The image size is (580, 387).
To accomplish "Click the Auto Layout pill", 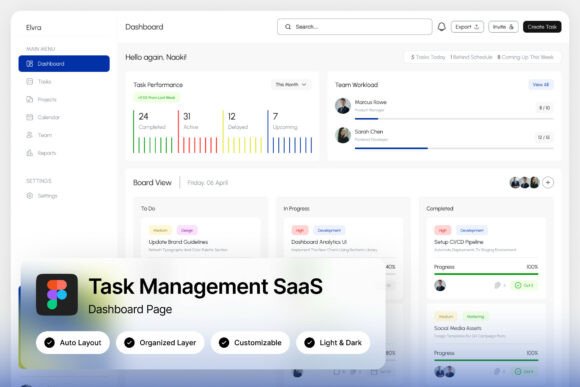I will 73,343.
